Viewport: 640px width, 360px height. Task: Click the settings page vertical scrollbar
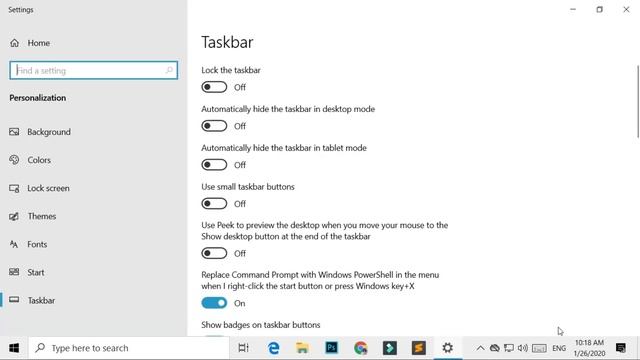coord(638,101)
